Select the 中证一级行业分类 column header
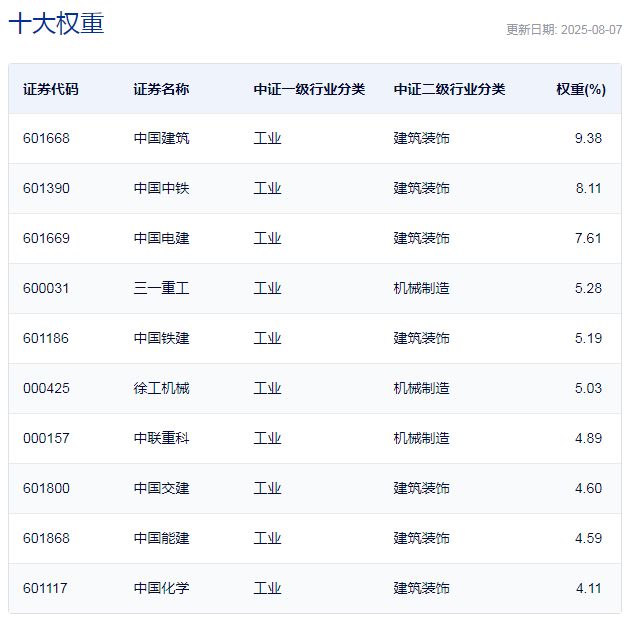This screenshot has width=627, height=619. [309, 89]
